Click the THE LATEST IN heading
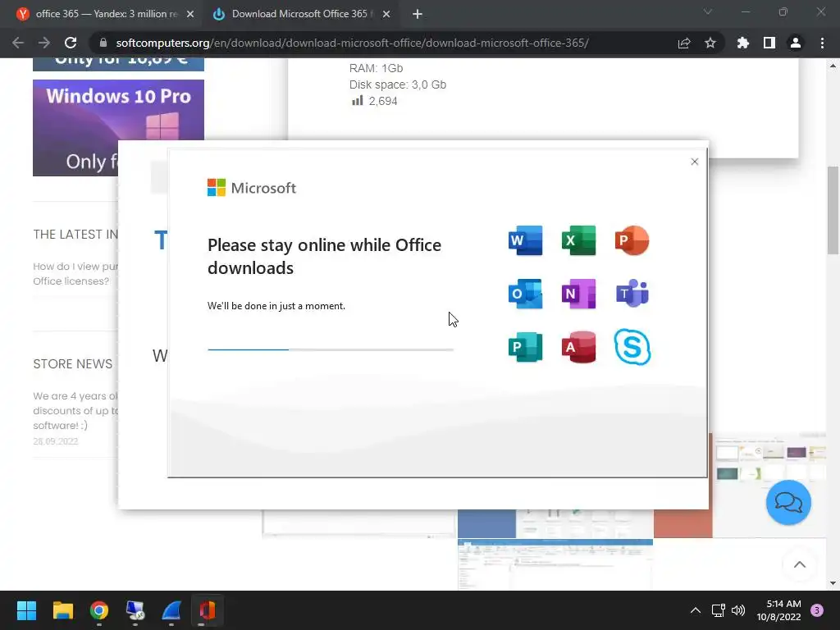Screen dimensions: 840x630 pos(75,234)
